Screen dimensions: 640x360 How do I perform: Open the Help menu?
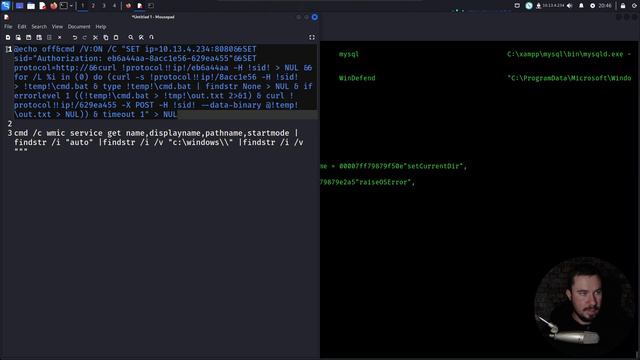click(x=101, y=27)
